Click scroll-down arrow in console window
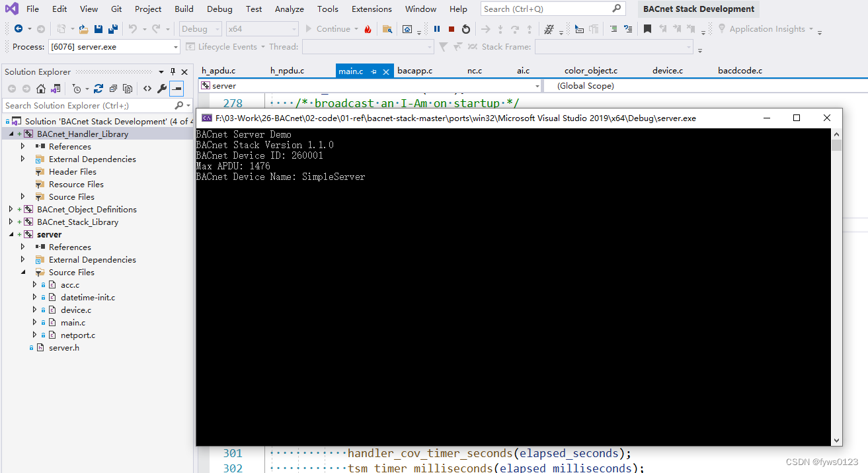Viewport: 868px width, 473px height. (x=836, y=440)
